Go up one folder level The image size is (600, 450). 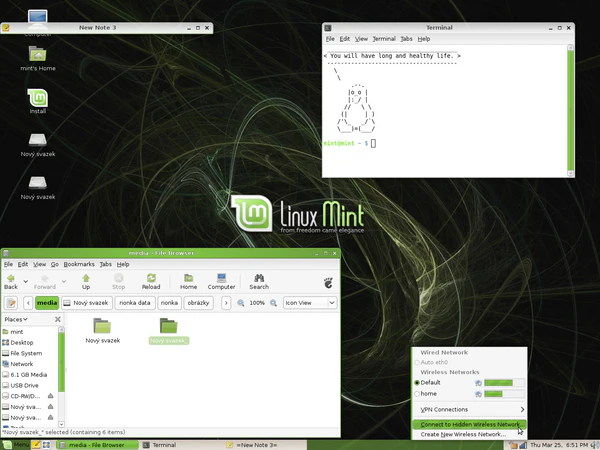(x=86, y=280)
